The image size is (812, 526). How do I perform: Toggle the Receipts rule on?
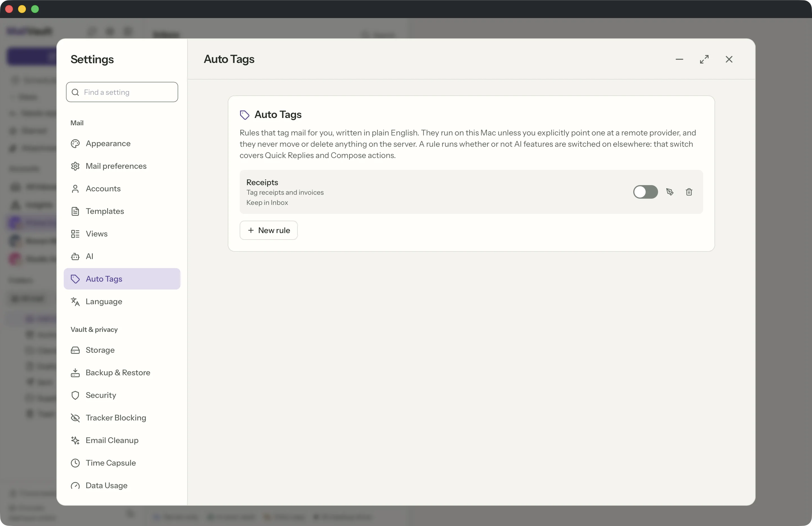point(645,192)
